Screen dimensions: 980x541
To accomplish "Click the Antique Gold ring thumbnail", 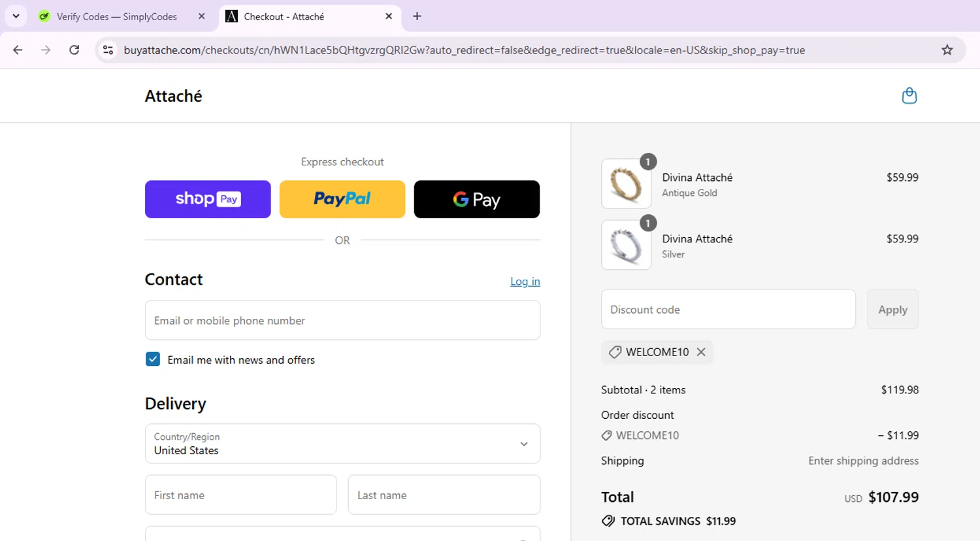I will tap(626, 184).
